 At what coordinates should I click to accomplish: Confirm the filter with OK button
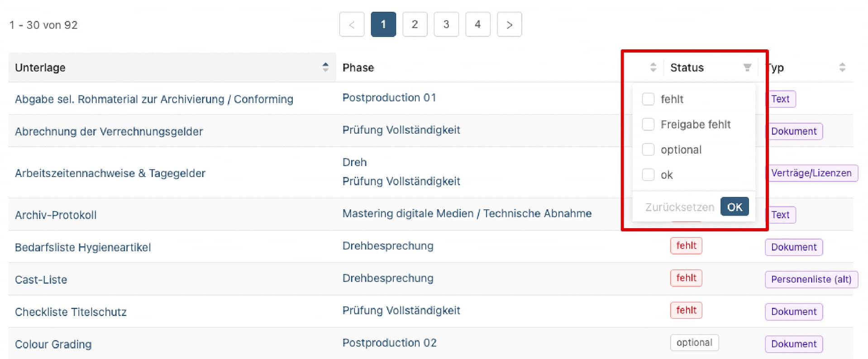click(734, 207)
